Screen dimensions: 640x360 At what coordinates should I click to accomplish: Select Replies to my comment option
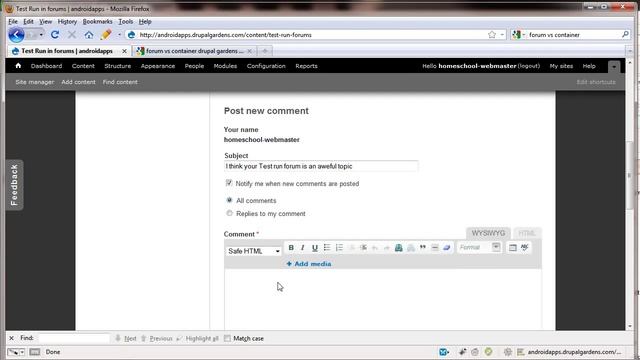229,213
